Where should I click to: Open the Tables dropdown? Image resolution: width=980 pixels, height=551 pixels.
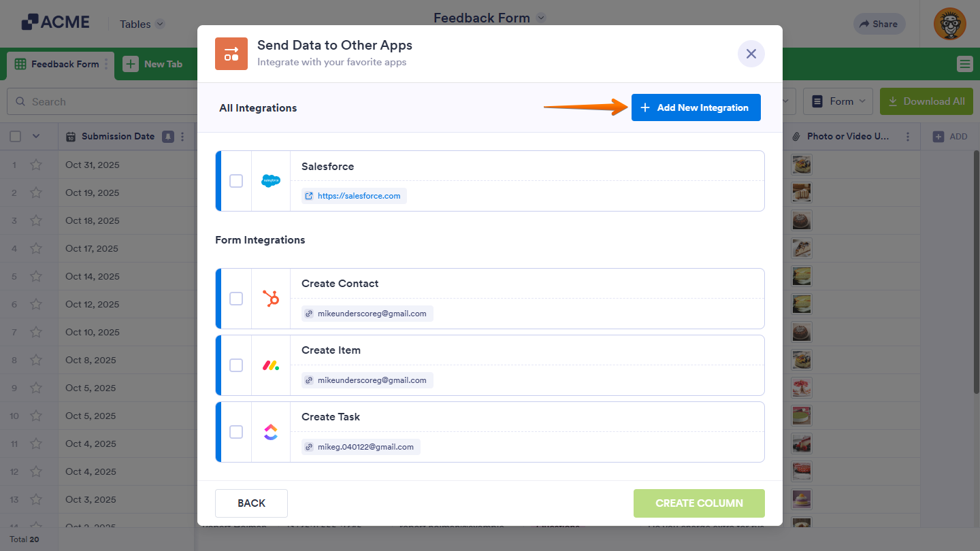click(140, 23)
